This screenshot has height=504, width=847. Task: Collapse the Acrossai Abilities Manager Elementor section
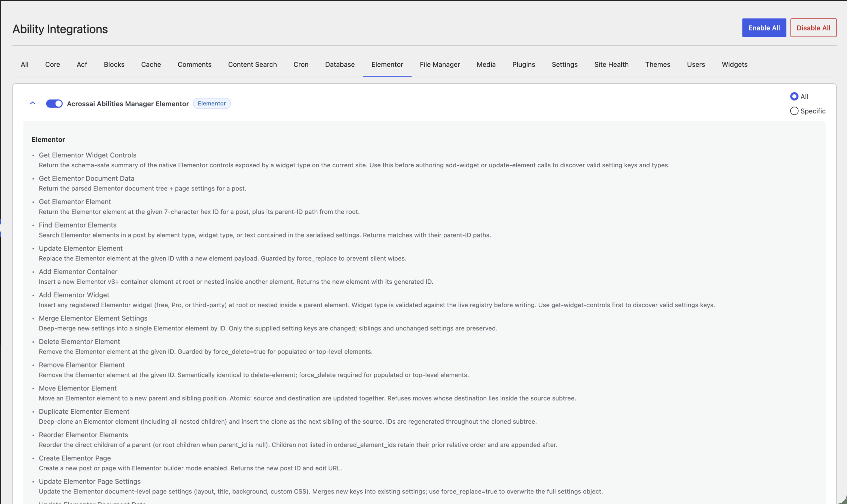click(x=33, y=103)
